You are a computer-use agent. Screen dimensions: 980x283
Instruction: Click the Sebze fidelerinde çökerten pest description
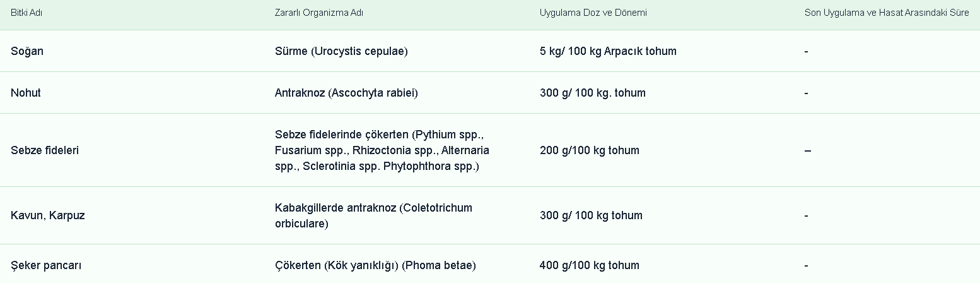tap(382, 150)
